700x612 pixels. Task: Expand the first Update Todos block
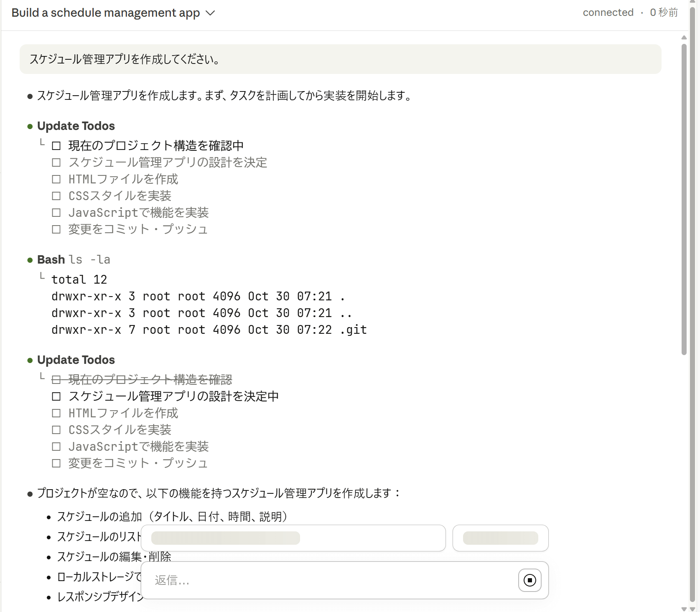(76, 126)
